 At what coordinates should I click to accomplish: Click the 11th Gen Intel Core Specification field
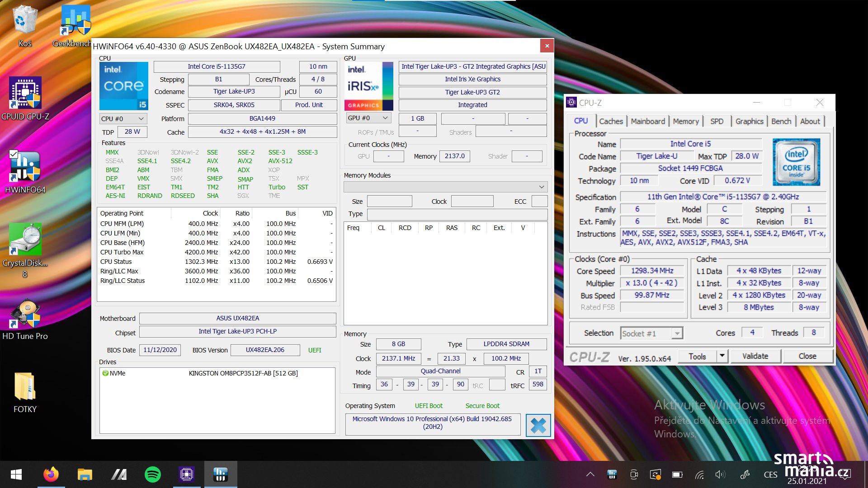[x=723, y=197]
